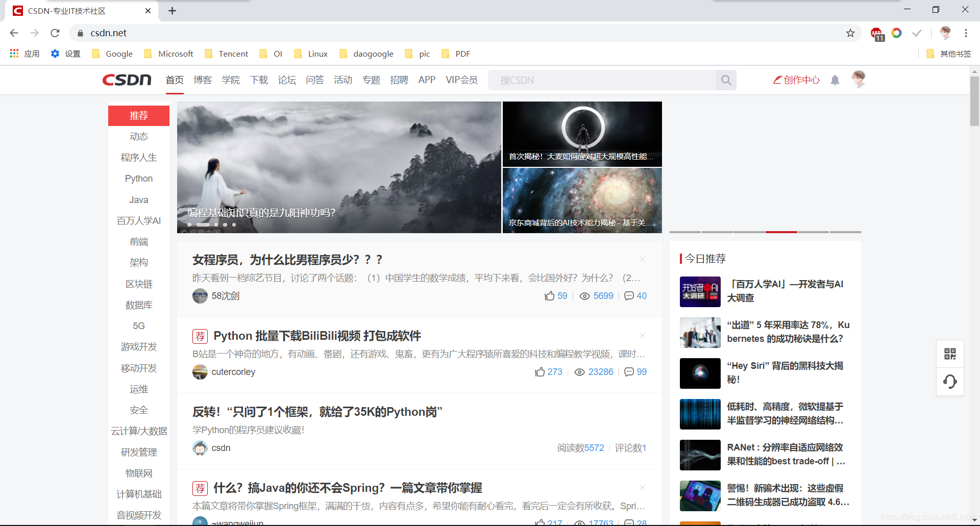The image size is (980, 526).
Task: Open the OI bookmarks folder
Action: pos(271,54)
